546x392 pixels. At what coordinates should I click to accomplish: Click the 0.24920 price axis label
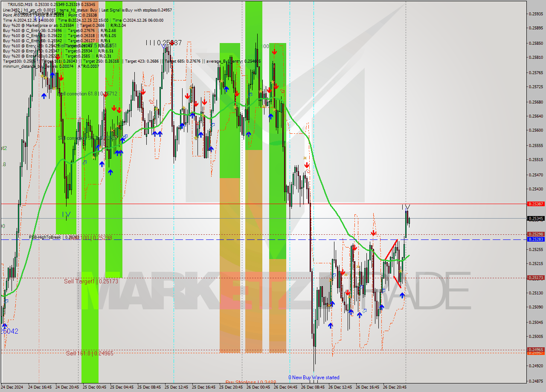pyautogui.click(x=536, y=366)
